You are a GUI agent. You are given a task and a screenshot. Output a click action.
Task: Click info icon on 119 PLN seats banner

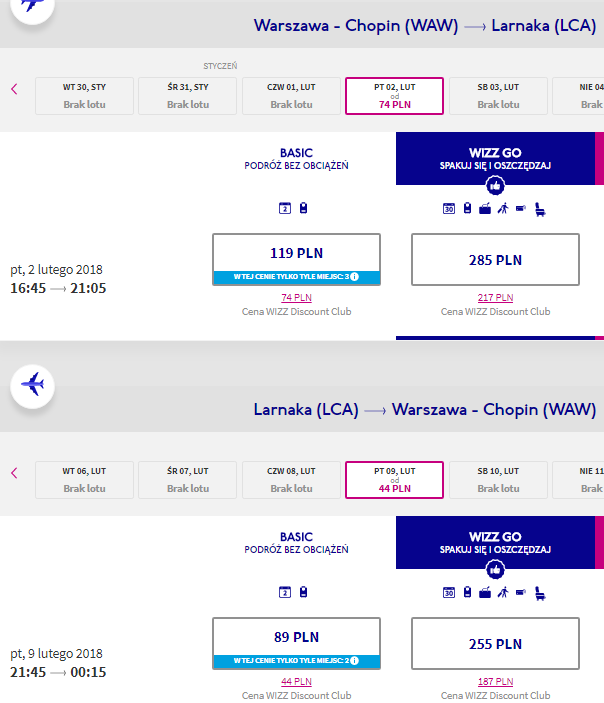click(x=355, y=277)
